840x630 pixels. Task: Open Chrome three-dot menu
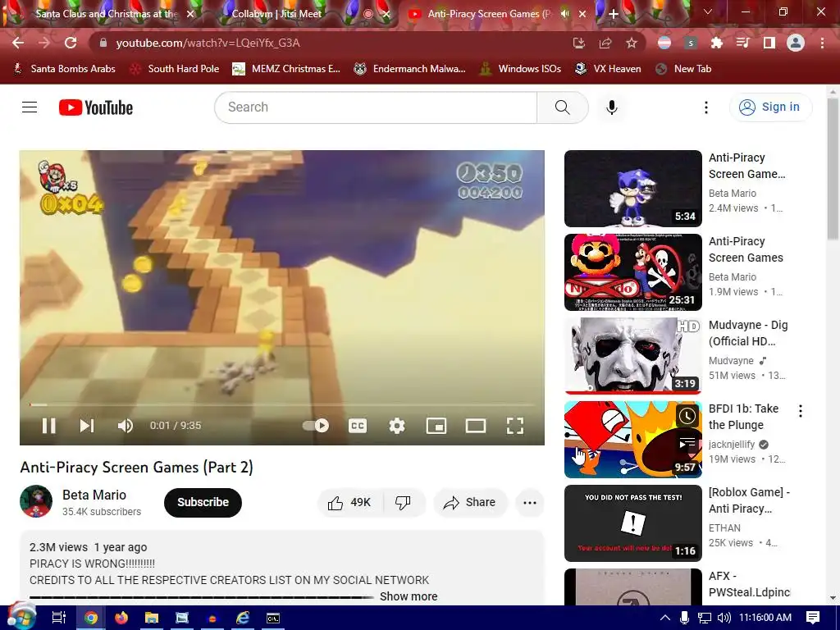click(x=822, y=43)
